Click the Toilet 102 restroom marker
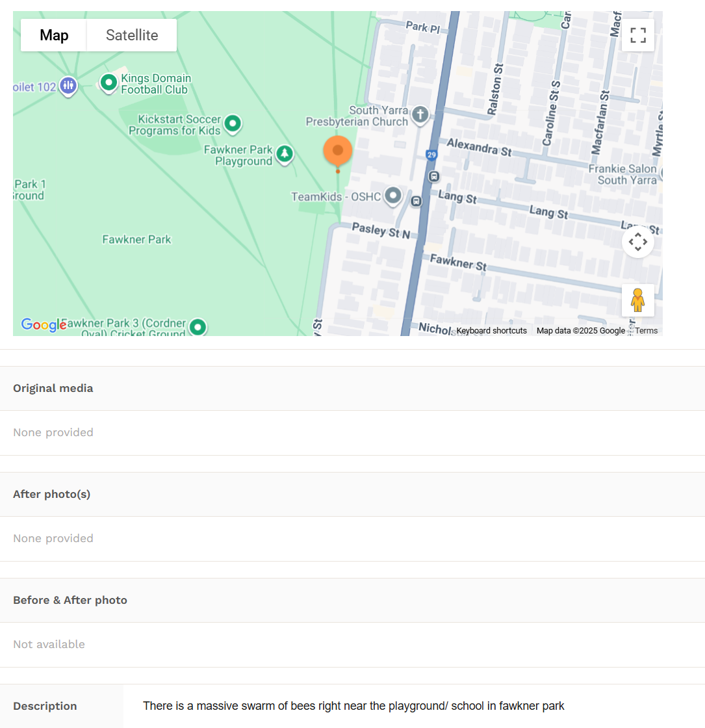The image size is (705, 728). pyautogui.click(x=68, y=86)
